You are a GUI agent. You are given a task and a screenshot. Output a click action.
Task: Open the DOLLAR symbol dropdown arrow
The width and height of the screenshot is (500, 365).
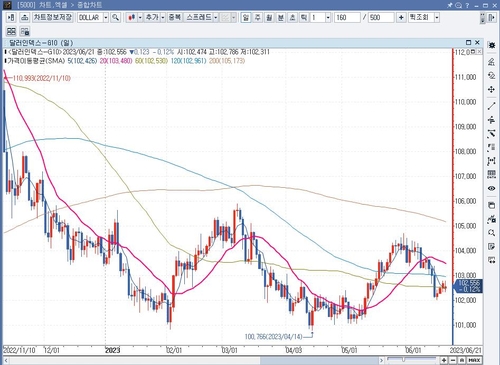pos(106,17)
